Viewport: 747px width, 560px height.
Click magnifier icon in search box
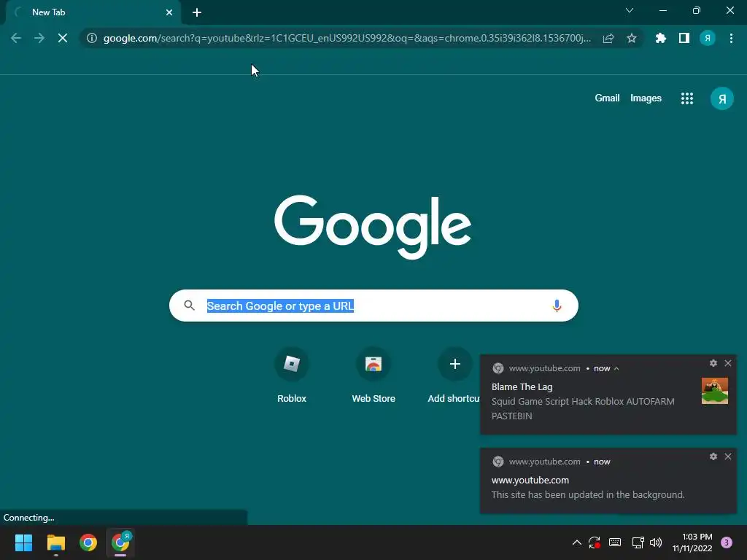(189, 306)
